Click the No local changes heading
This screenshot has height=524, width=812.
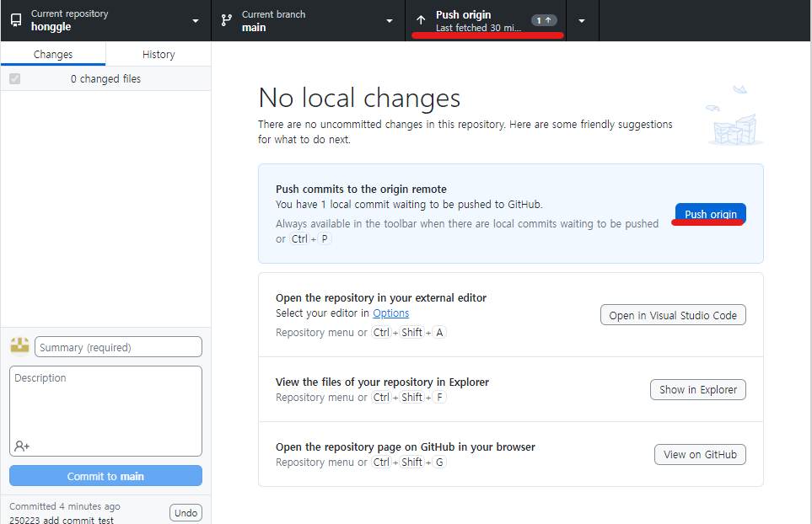[x=359, y=98]
